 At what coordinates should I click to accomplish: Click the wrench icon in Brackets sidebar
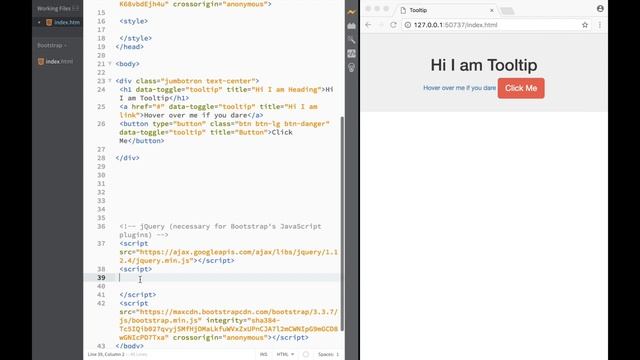(x=351, y=40)
